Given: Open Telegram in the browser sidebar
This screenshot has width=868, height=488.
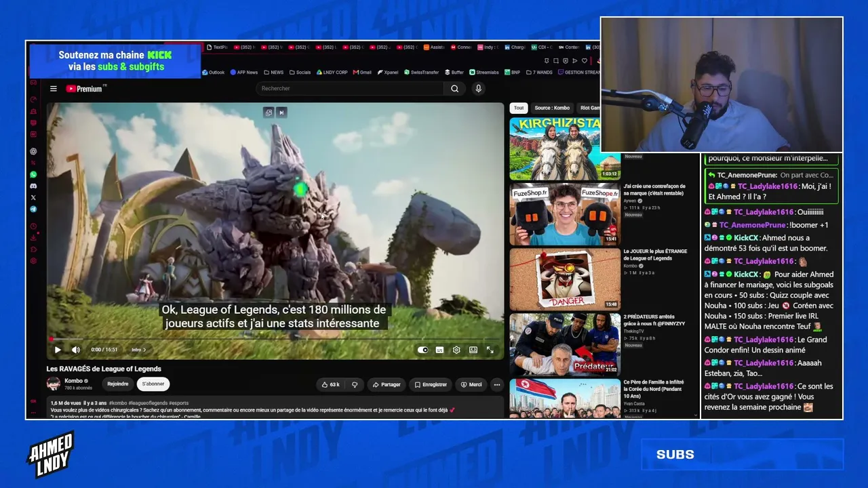Looking at the screenshot, I should [x=33, y=209].
